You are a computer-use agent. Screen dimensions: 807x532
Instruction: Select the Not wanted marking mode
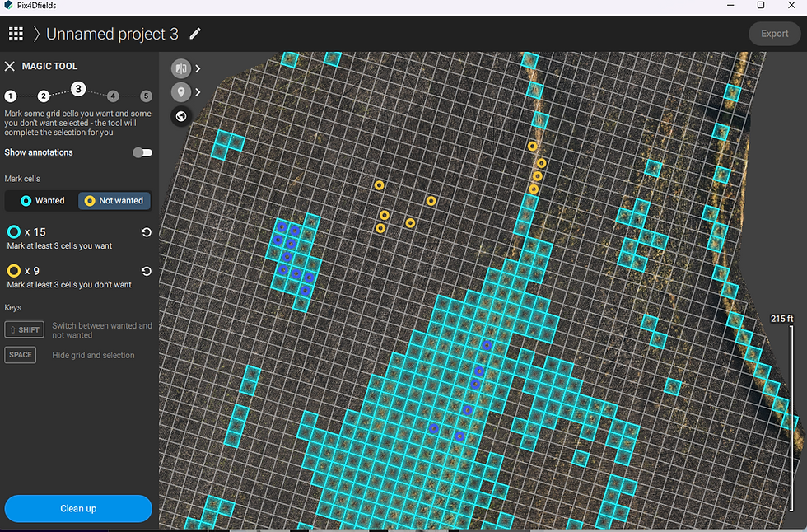(114, 201)
